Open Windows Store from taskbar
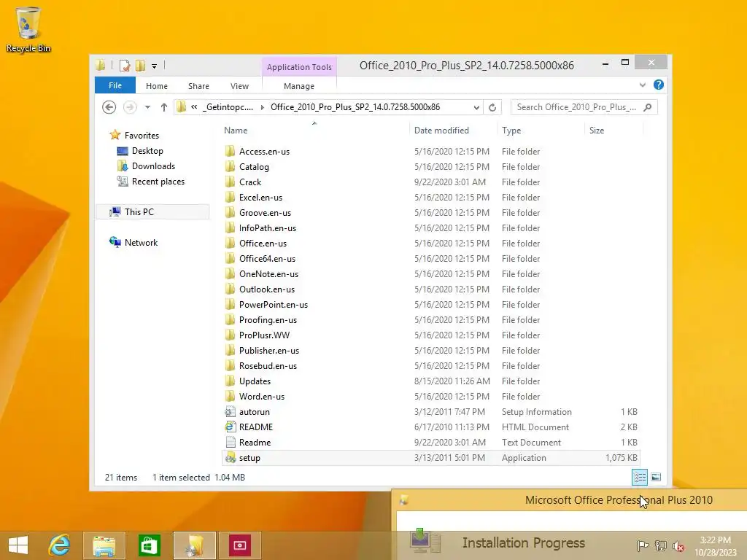 [149, 545]
